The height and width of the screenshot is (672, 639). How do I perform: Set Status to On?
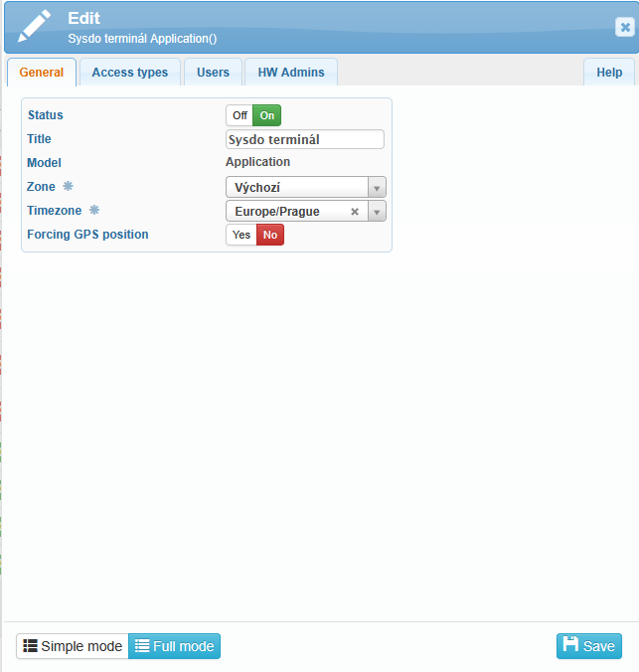[x=267, y=115]
